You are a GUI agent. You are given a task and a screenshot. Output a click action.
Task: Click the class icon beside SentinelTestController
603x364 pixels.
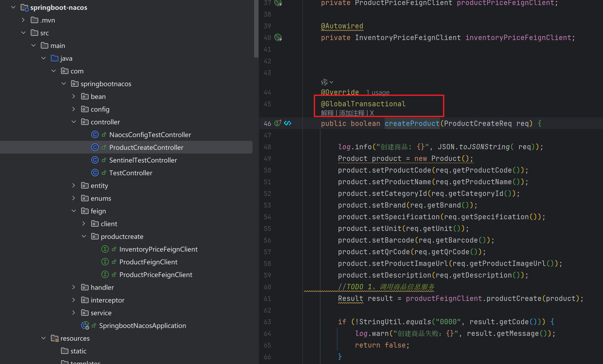[x=95, y=160]
